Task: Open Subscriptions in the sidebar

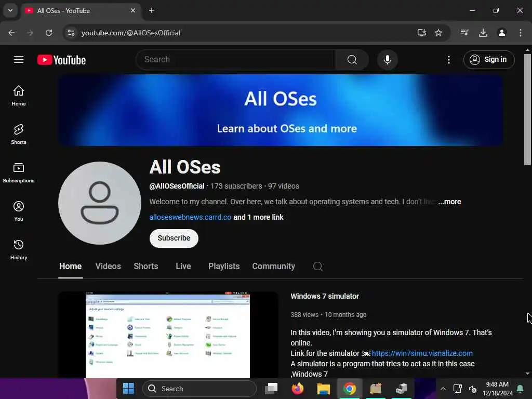Action: pos(19,172)
